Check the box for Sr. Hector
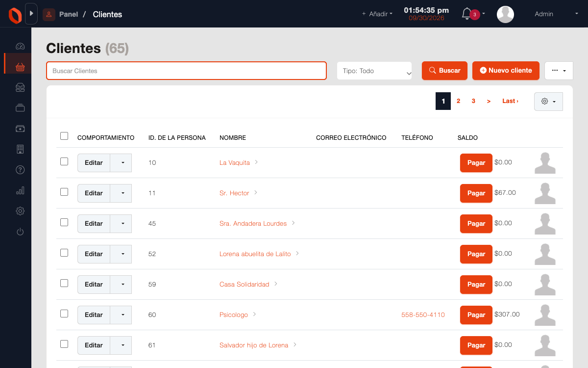 64,192
